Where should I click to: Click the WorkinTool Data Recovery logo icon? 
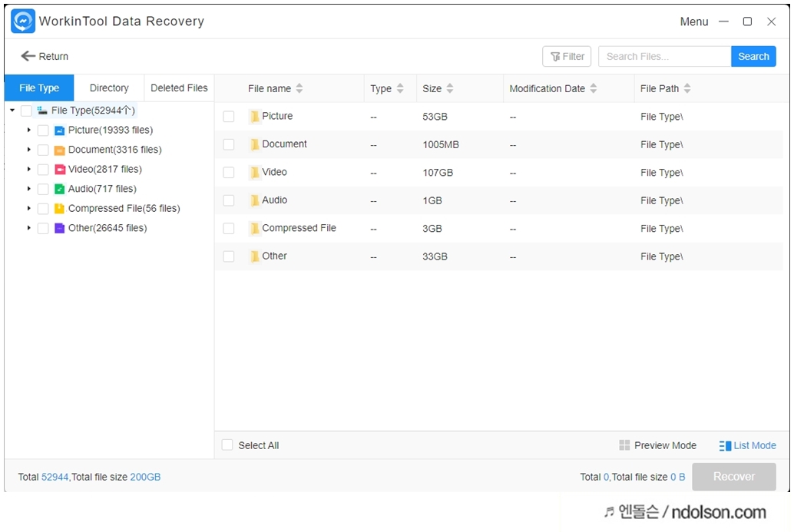(x=23, y=21)
